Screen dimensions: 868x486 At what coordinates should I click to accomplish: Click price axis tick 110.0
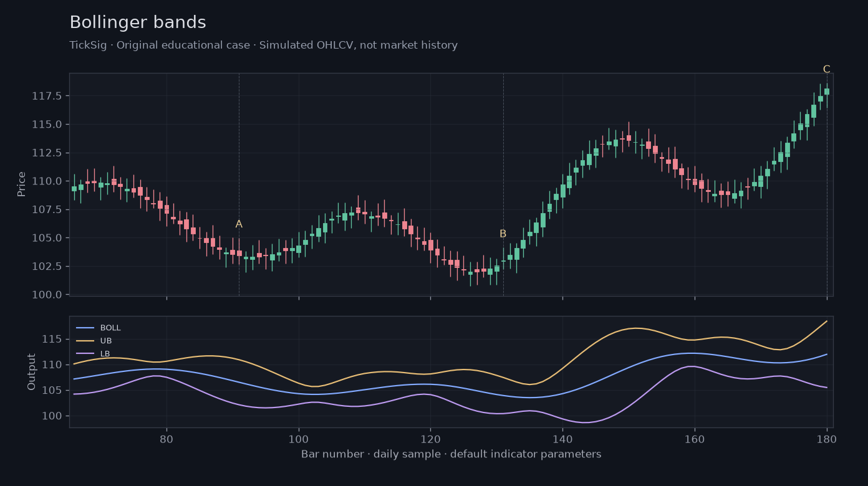point(47,181)
